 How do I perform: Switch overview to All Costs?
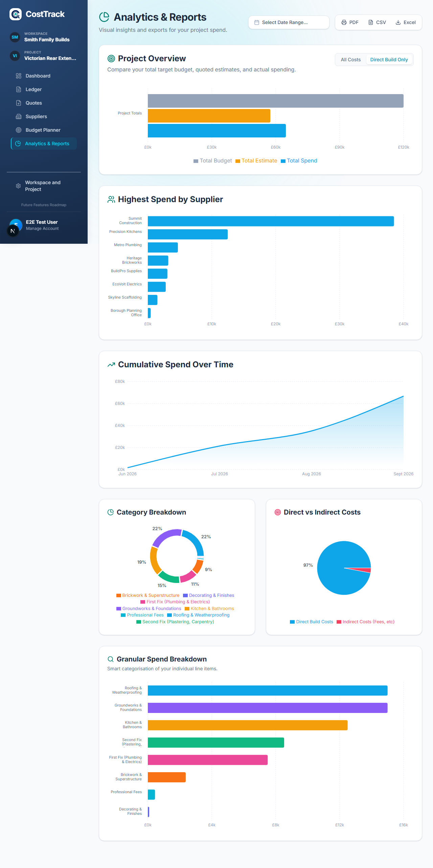(x=351, y=60)
